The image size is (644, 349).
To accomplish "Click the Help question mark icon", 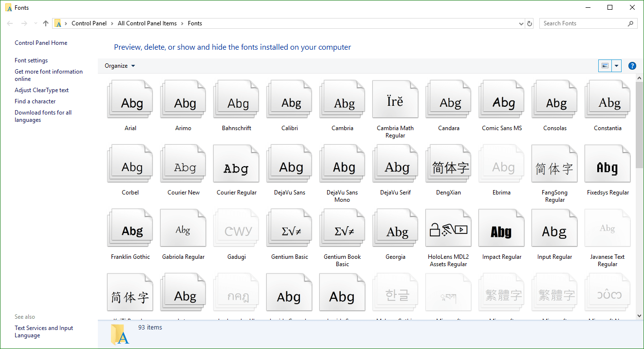I will tap(632, 66).
